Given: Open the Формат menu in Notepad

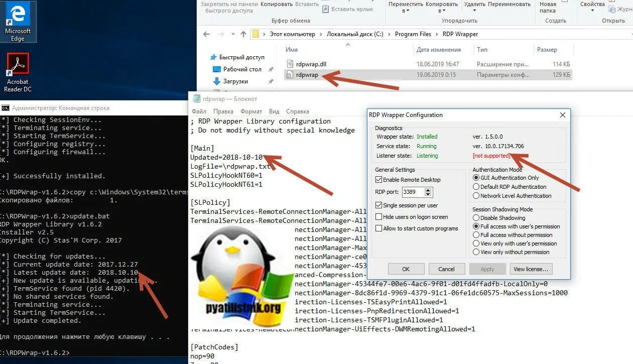Looking at the screenshot, I should 251,111.
